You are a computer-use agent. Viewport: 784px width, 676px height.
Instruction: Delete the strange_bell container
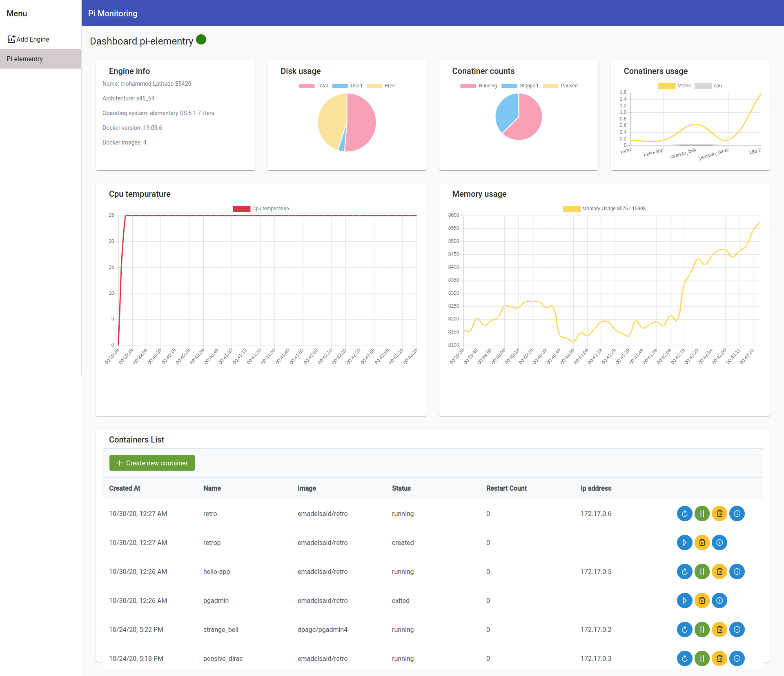[719, 629]
